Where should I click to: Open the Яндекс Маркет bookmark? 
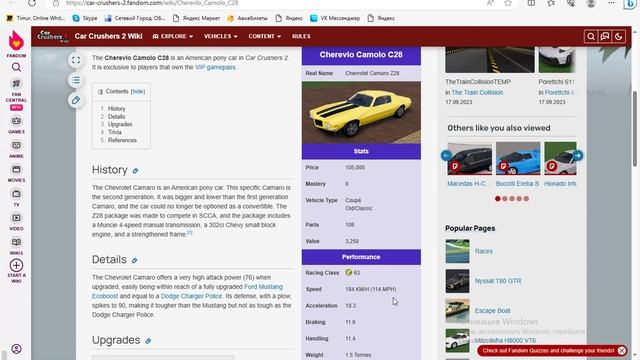pos(196,18)
